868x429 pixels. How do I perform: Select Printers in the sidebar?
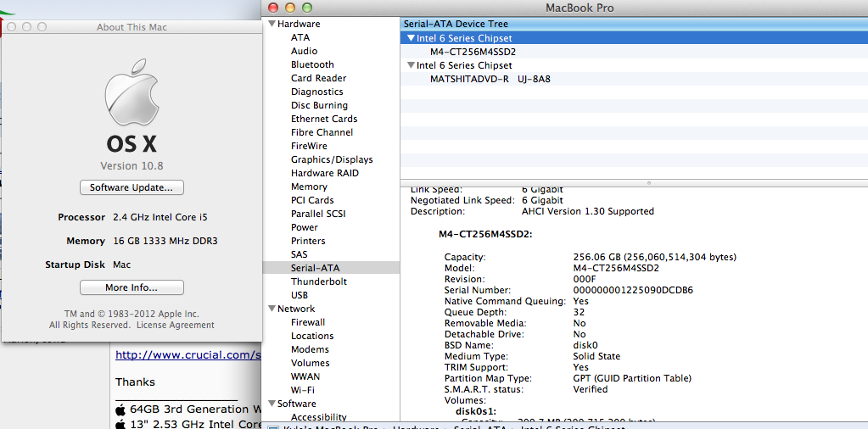(308, 241)
